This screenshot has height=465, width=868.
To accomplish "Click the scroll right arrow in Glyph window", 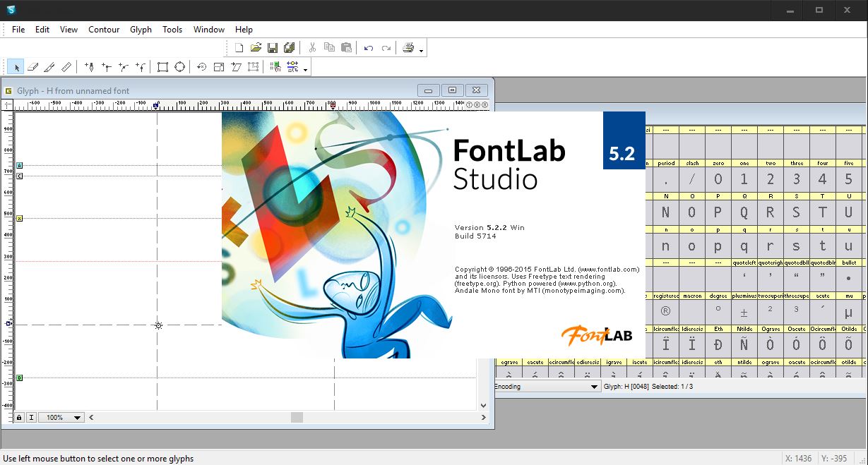I will 483,418.
